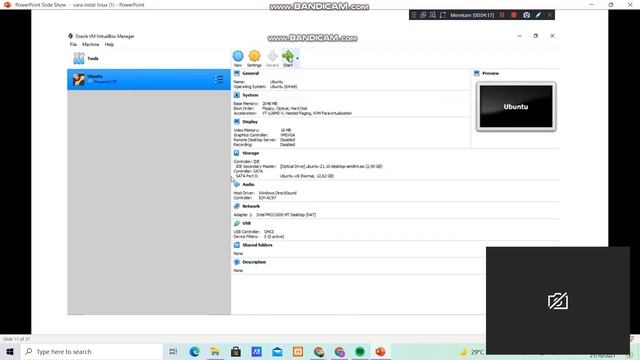The height and width of the screenshot is (360, 640).
Task: Click the USB section header
Action: point(247,223)
